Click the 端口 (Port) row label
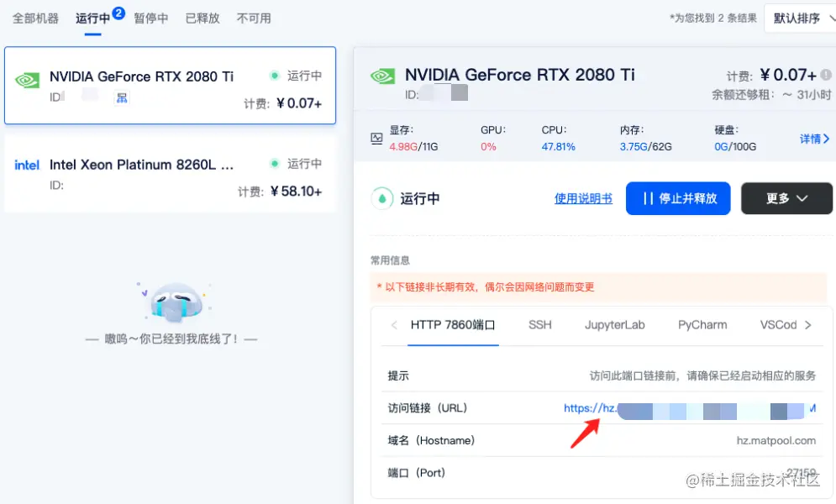The height and width of the screenshot is (504, 836). (x=417, y=473)
